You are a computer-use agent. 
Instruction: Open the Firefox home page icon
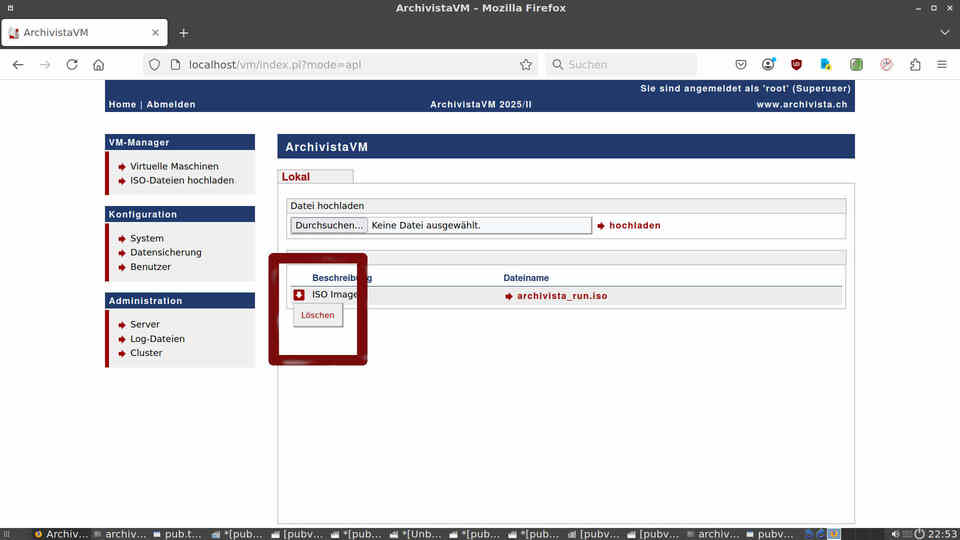tap(99, 64)
